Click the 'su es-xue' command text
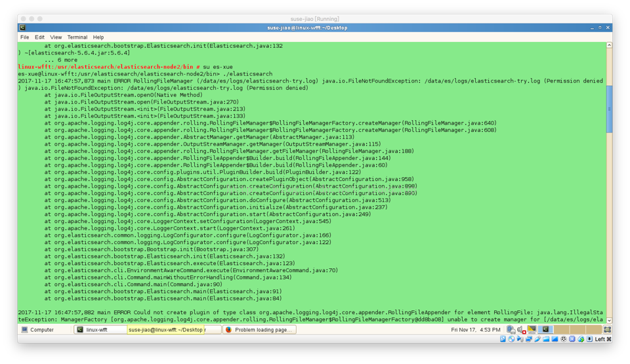The image size is (630, 364). click(218, 67)
